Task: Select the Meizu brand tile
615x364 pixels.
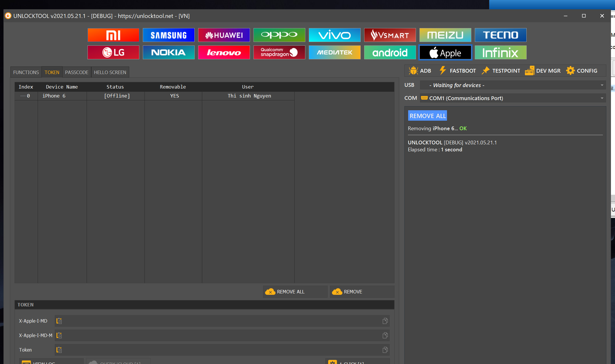Action: click(445, 35)
